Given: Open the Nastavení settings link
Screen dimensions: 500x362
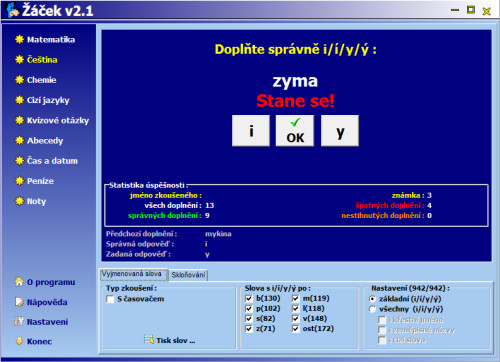Looking at the screenshot, I should click(x=47, y=322).
